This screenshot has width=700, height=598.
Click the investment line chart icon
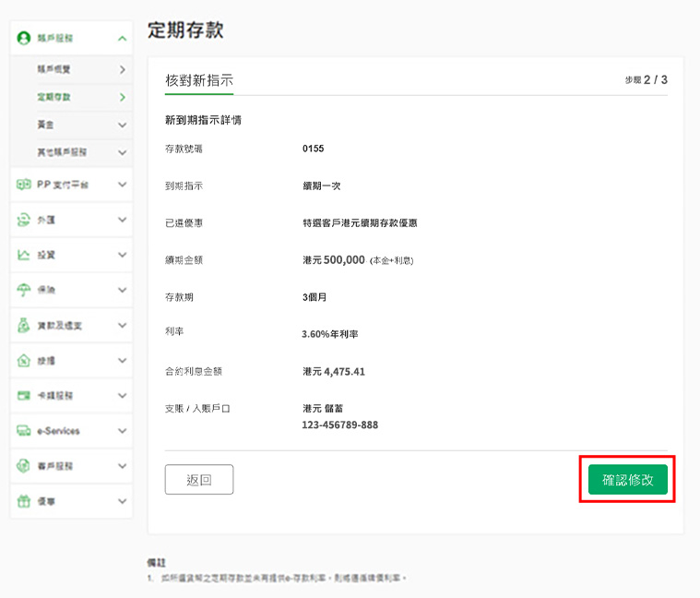[x=24, y=255]
